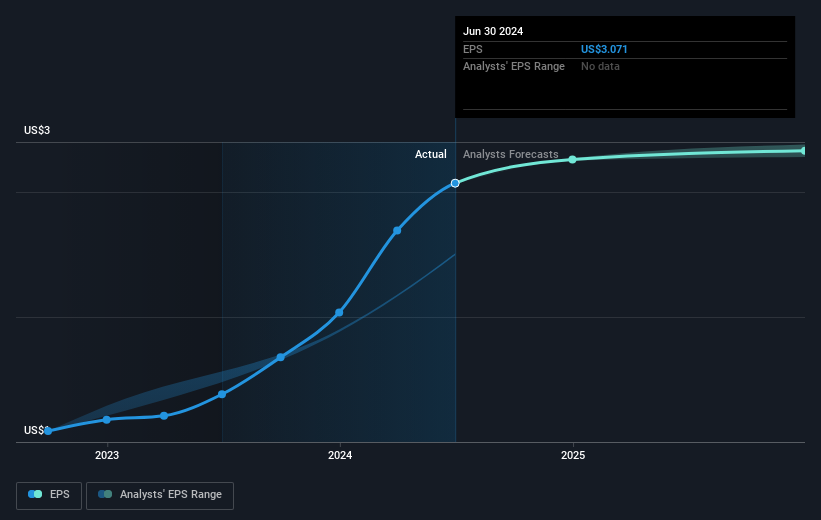821x520 pixels.
Task: Click the final forecast point at chart's right edge
Action: [x=803, y=151]
